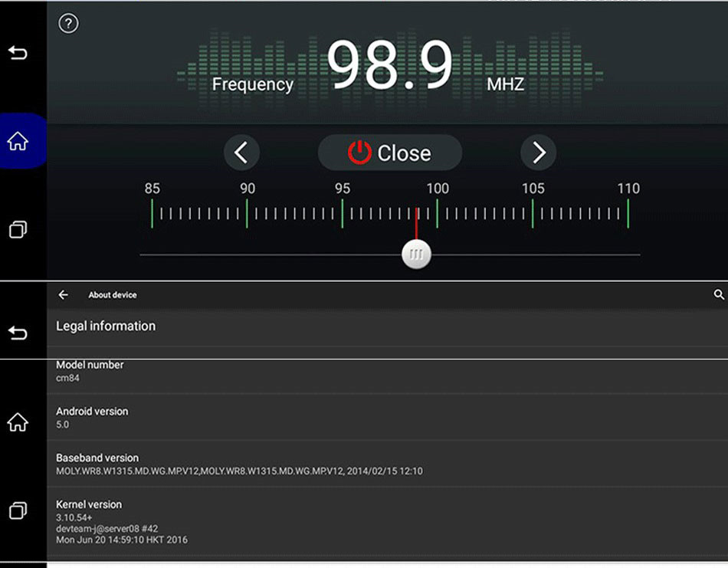Click the 98.9 frequency readout
The height and width of the screenshot is (568, 728).
pos(390,67)
